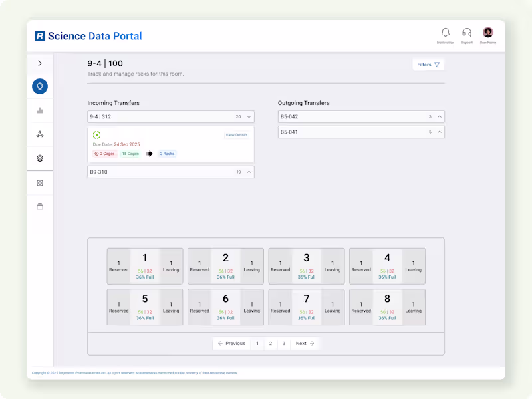Click Leaving section of rack 4
The height and width of the screenshot is (399, 532).
tap(413, 267)
